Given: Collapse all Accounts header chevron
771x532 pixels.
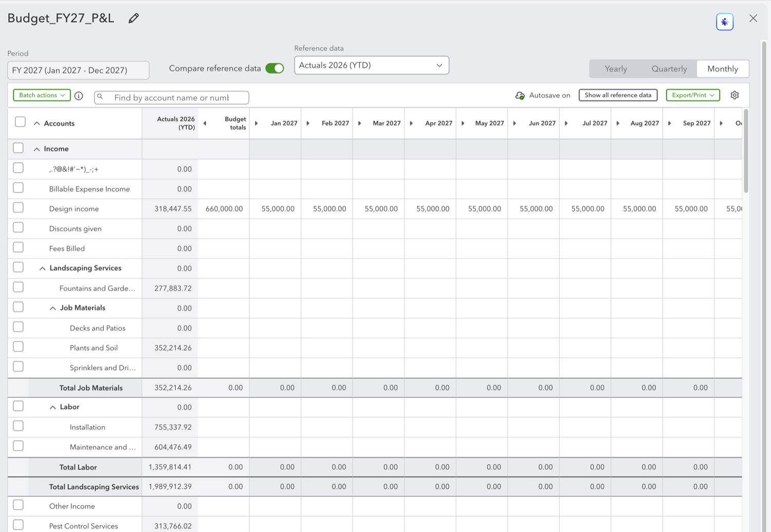Looking at the screenshot, I should (36, 123).
